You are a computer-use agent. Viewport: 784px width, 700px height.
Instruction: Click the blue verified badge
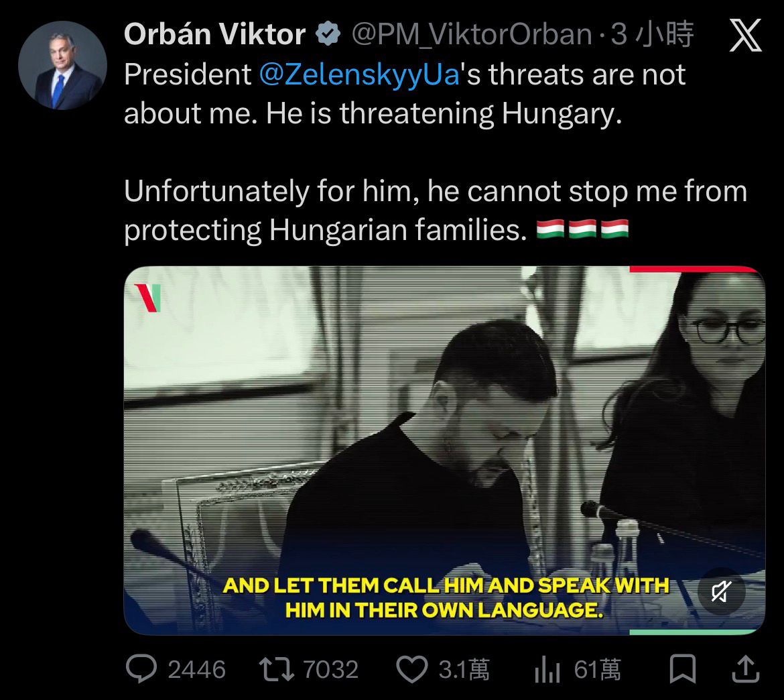328,34
